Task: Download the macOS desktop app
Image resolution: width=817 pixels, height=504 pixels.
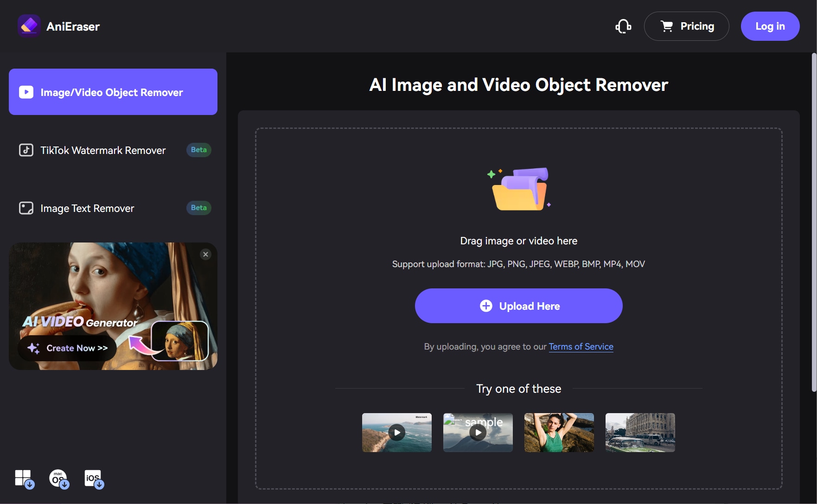Action: 58,478
